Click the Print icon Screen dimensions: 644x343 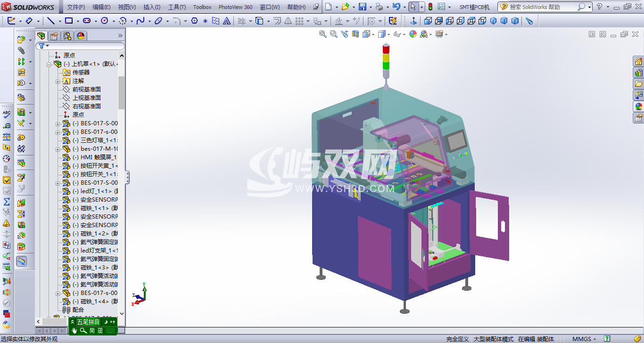[380, 7]
